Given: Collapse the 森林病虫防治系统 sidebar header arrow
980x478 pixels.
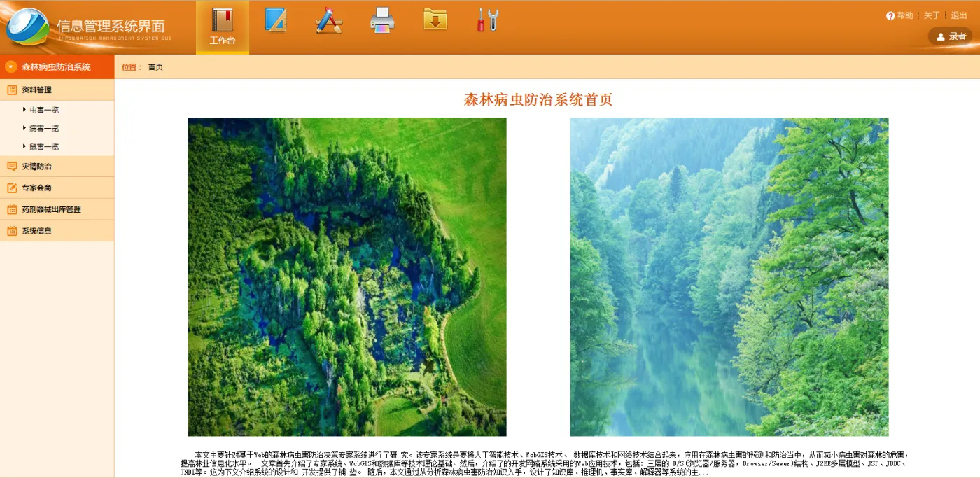Looking at the screenshot, I should 10,67.
